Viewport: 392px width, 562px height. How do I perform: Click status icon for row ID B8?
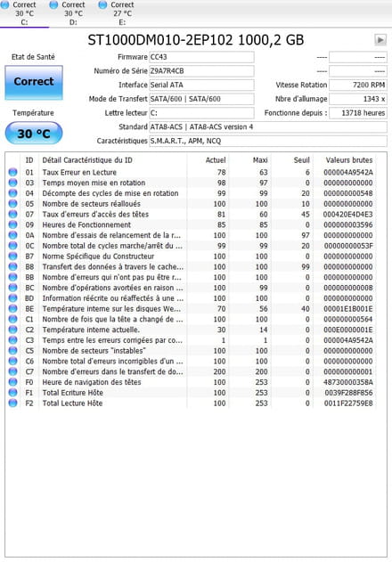(12, 266)
